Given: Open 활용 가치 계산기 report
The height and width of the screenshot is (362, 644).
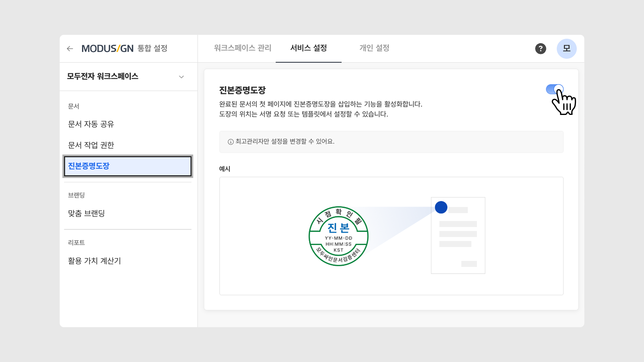Looking at the screenshot, I should [94, 261].
